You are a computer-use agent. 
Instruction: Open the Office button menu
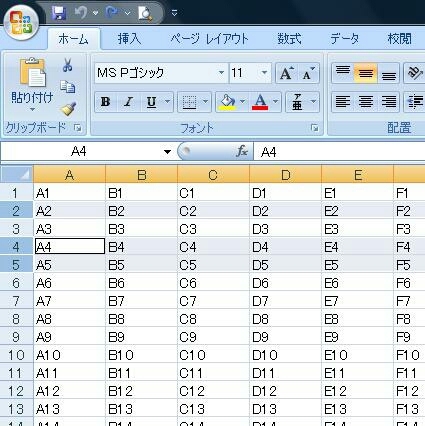pos(21,22)
